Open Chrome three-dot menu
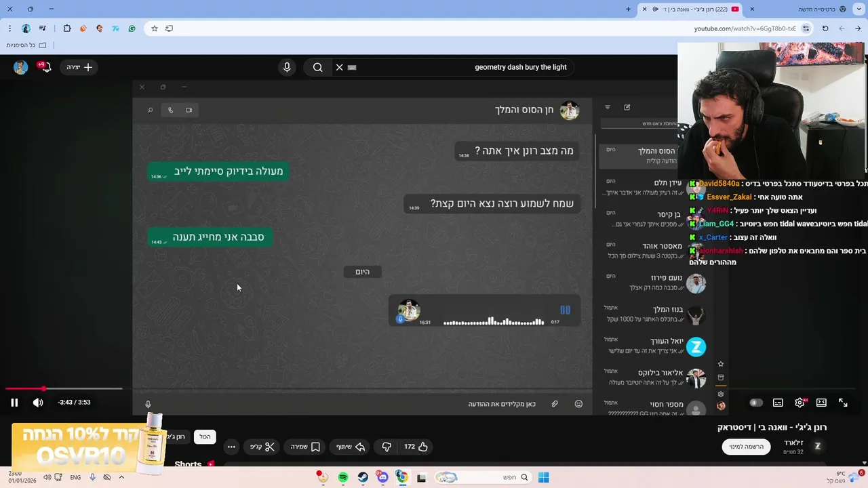Viewport: 868px width, 488px height. pos(9,28)
